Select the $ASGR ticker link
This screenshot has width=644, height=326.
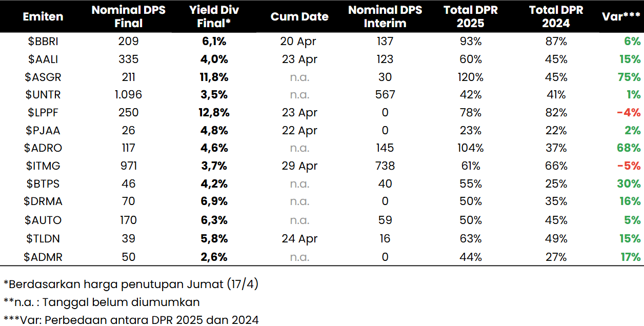[x=43, y=77]
